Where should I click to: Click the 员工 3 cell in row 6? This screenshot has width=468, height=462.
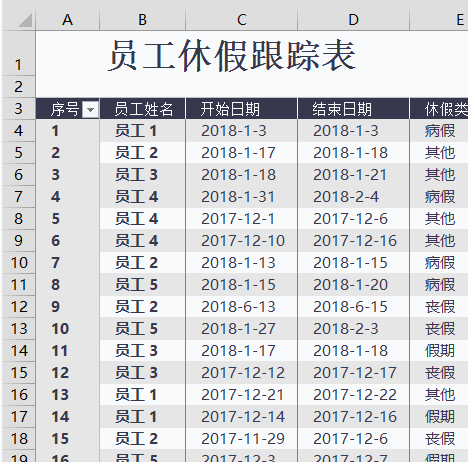[x=143, y=175]
